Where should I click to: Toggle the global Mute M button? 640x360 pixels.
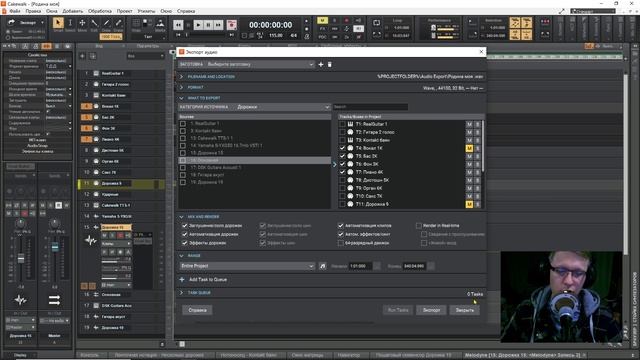(322, 20)
